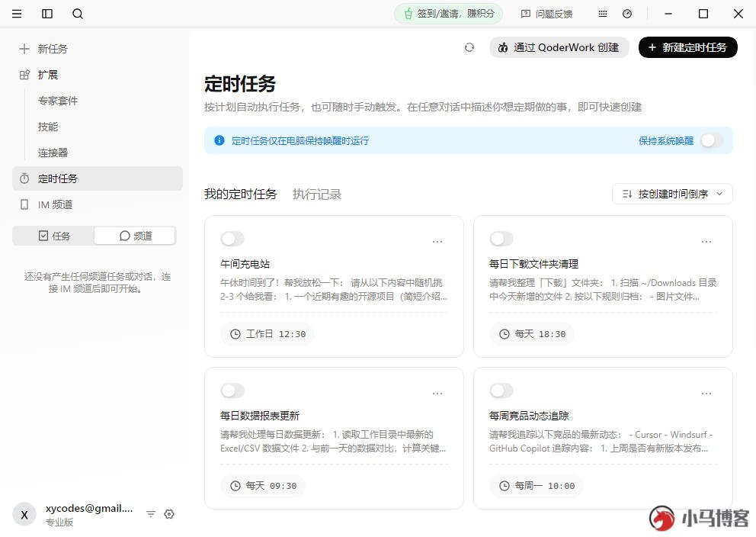
Task: Toggle 保持系统唤醒 switch
Action: tap(712, 140)
